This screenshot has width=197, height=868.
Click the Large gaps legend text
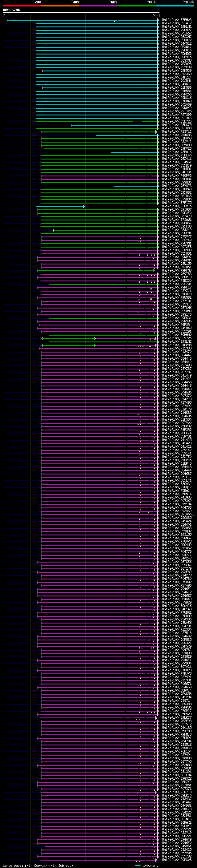point(38,866)
